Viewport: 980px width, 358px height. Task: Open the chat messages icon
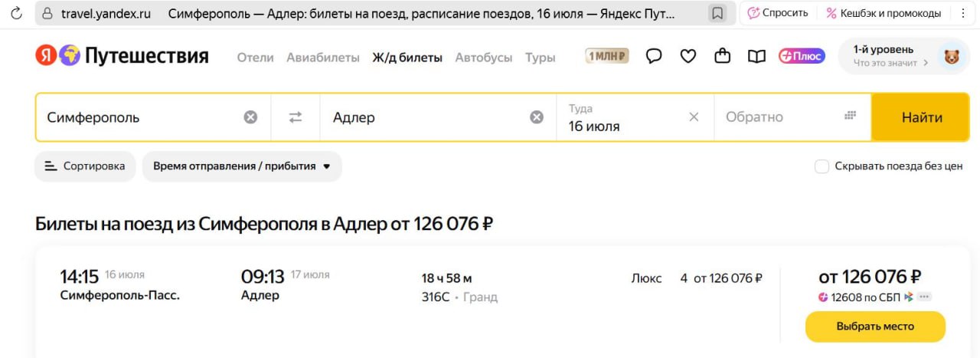point(654,56)
